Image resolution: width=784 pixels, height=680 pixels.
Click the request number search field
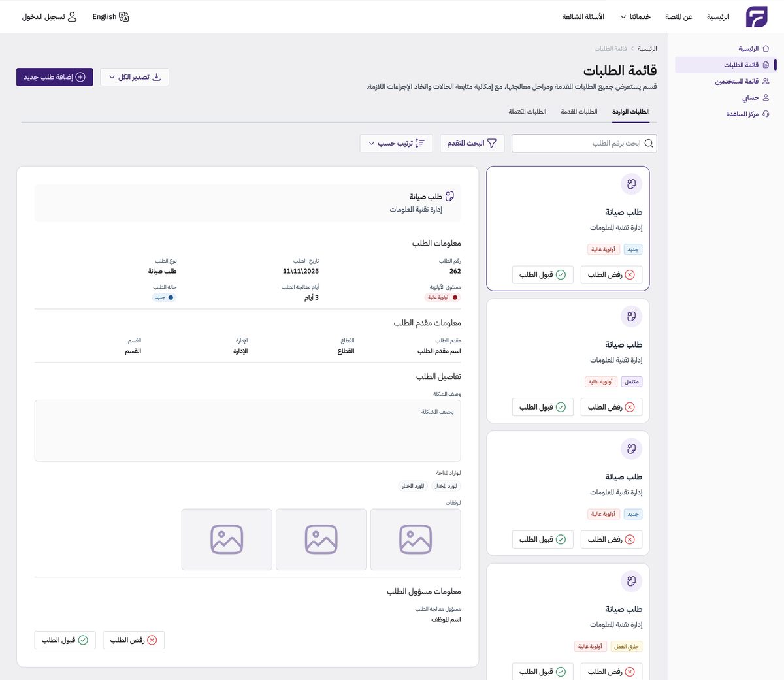[x=584, y=144]
